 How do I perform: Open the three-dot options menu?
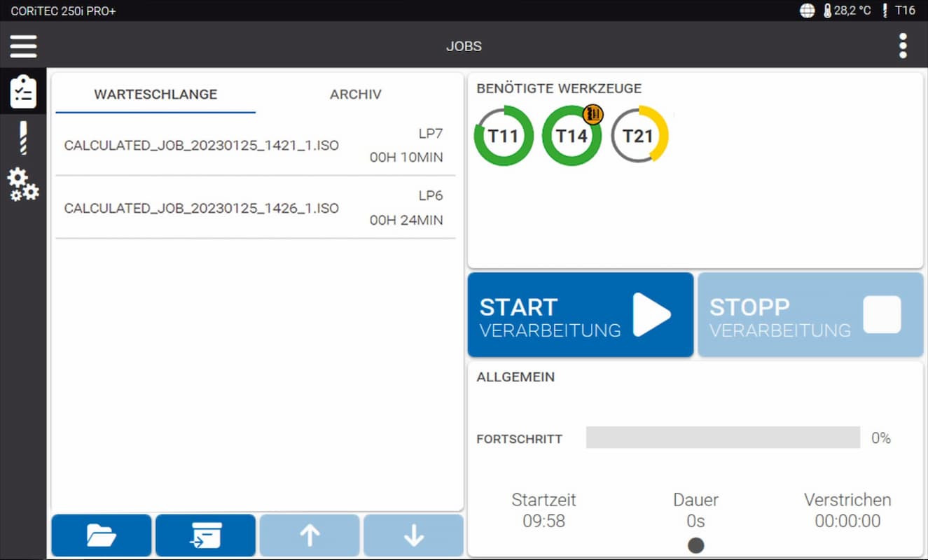pyautogui.click(x=903, y=46)
